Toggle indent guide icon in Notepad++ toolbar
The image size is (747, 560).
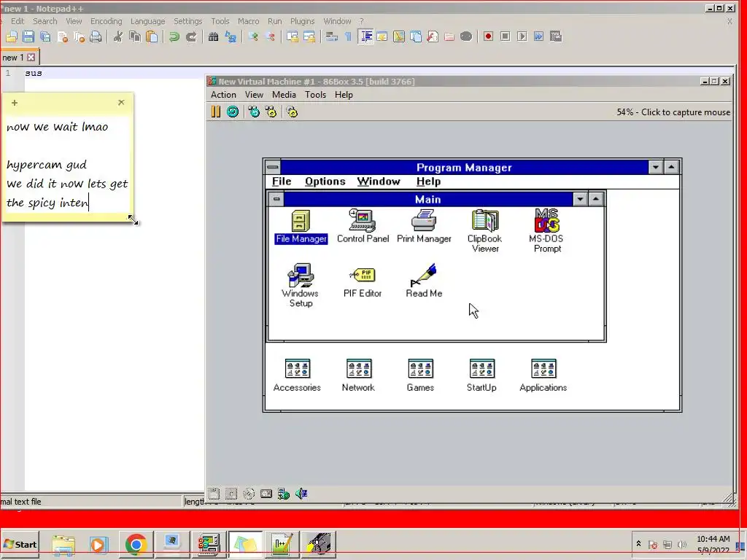pos(365,36)
